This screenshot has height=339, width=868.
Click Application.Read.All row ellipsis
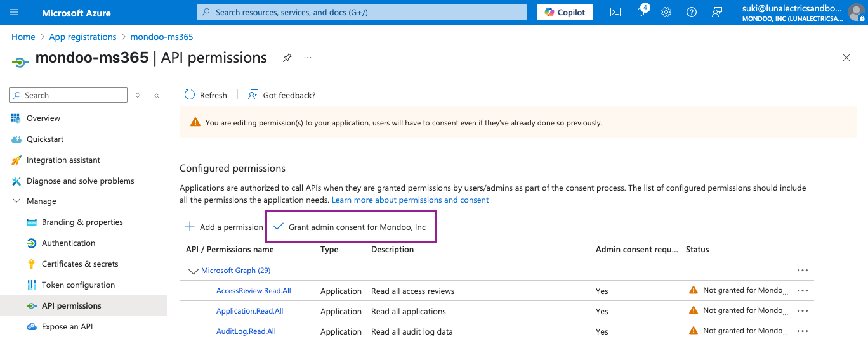click(803, 310)
